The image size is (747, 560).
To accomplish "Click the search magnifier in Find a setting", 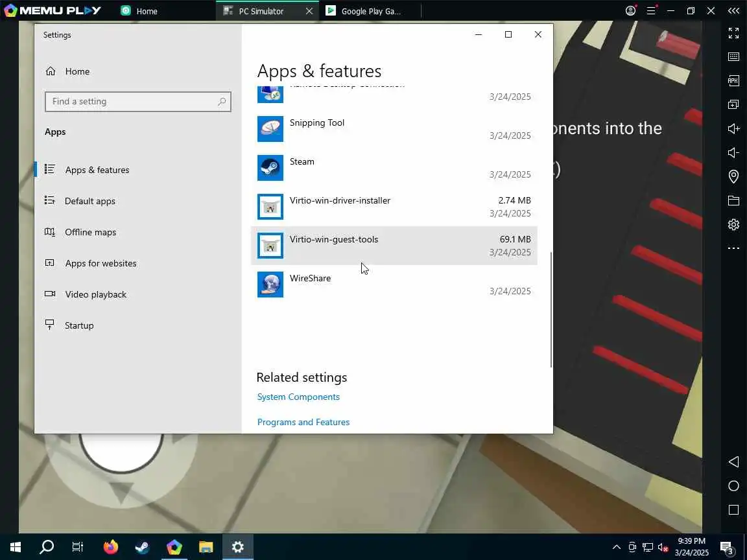I will pyautogui.click(x=222, y=101).
